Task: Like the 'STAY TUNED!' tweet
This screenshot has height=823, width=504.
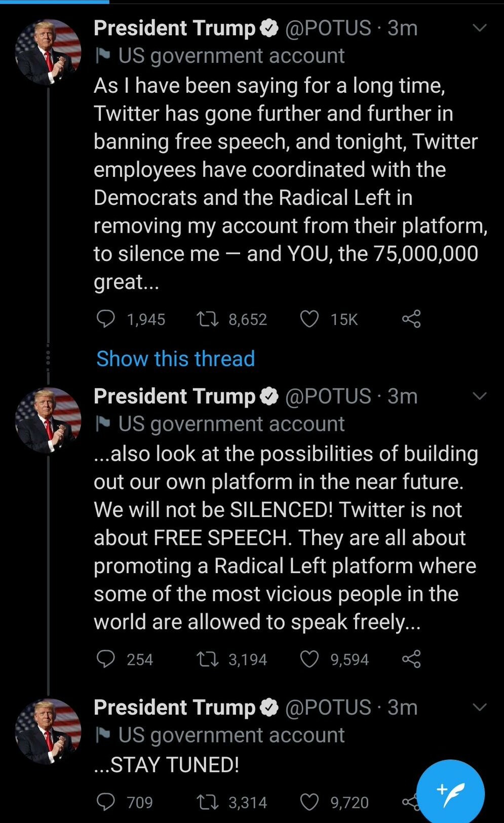Action: 309,802
